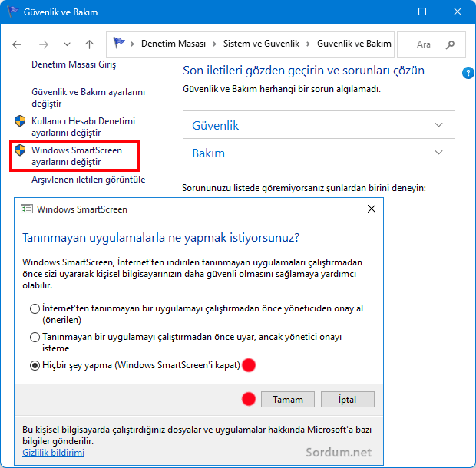The image size is (476, 468).
Task: Open Windows SmartScreen ayarlarını değiştir link
Action: [x=77, y=156]
